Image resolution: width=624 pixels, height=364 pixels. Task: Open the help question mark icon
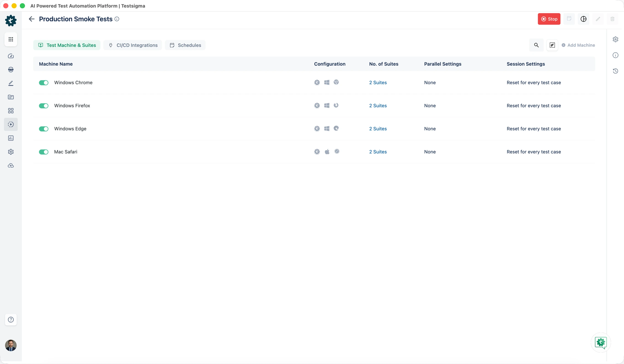(x=11, y=319)
